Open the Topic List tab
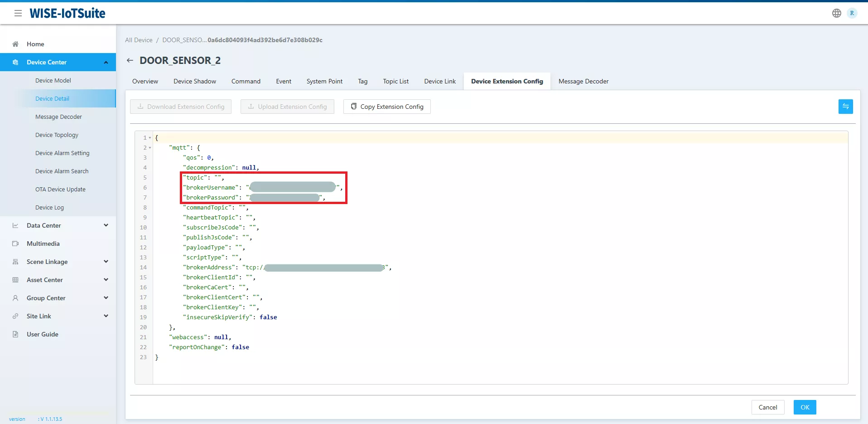 [395, 81]
